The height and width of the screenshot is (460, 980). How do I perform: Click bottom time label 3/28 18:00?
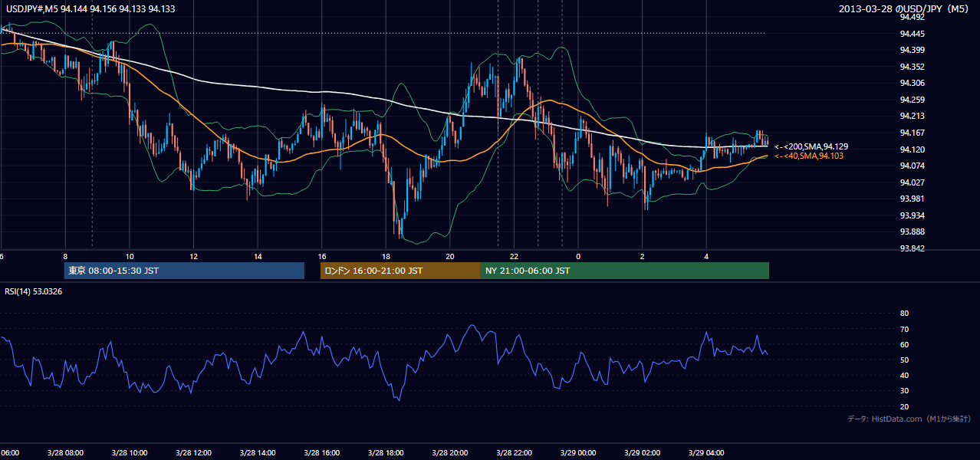coord(386,452)
